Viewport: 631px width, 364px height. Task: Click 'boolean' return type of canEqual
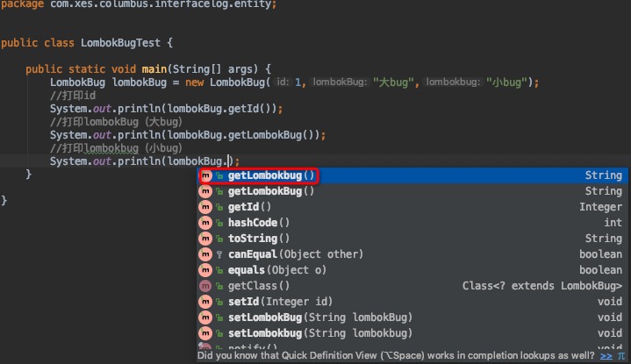click(x=600, y=254)
